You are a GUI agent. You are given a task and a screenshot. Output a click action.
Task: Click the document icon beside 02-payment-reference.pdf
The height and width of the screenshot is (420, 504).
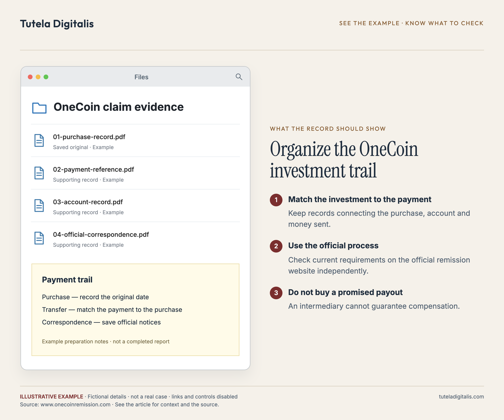(39, 173)
